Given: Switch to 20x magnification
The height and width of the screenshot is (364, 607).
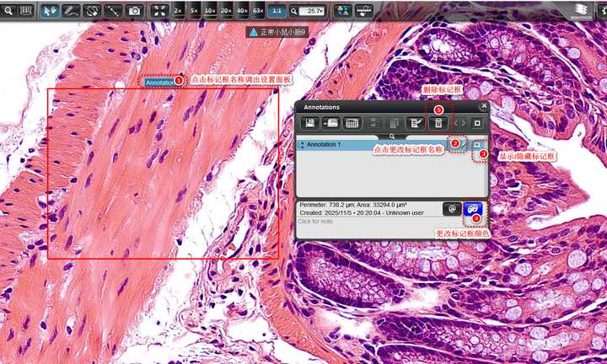Looking at the screenshot, I should click(226, 11).
